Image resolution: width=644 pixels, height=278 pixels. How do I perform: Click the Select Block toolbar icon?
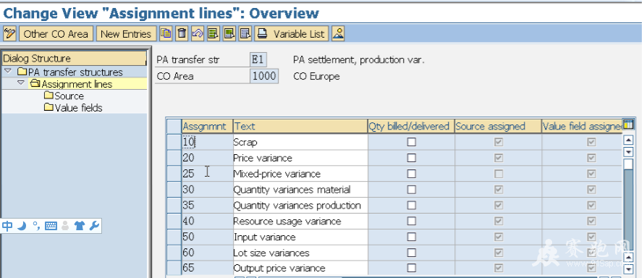click(x=229, y=34)
